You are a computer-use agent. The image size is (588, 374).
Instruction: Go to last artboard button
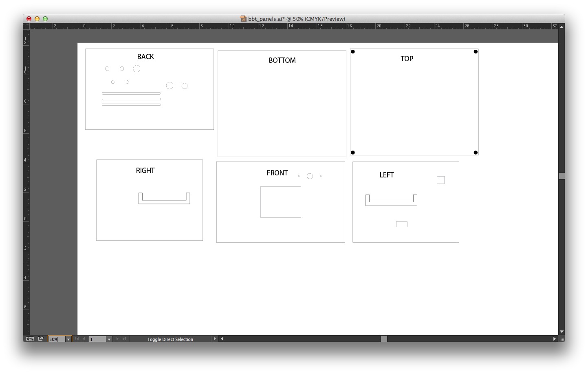[x=124, y=339]
